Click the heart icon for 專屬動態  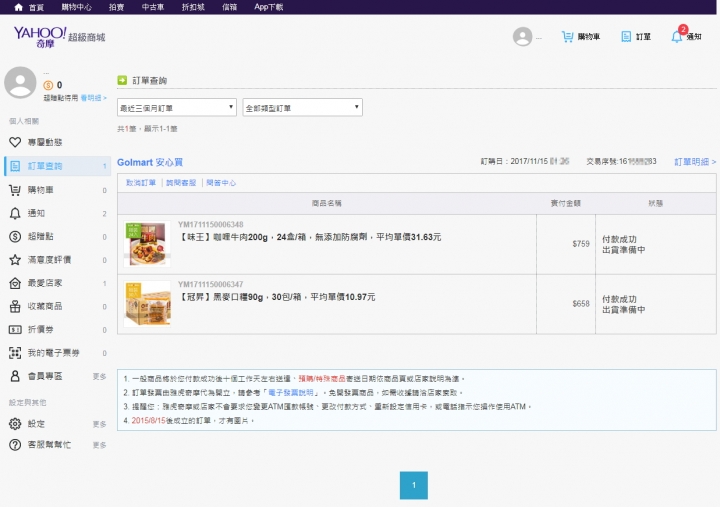click(15, 142)
